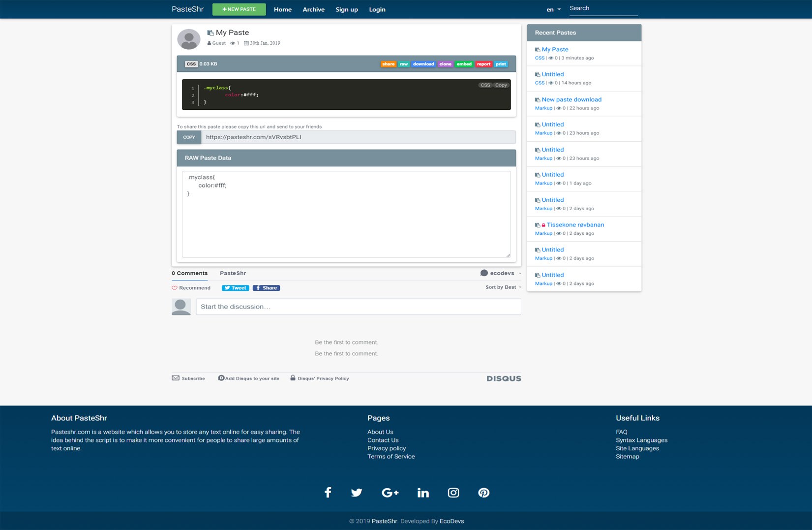
Task: Click the lock icon next to Disqus' Privacy Policy
Action: point(293,378)
